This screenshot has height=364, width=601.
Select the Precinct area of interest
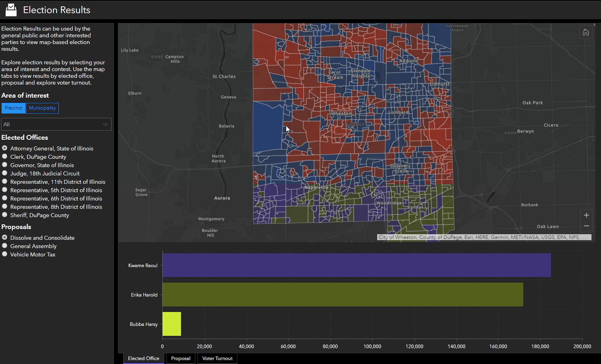click(13, 108)
